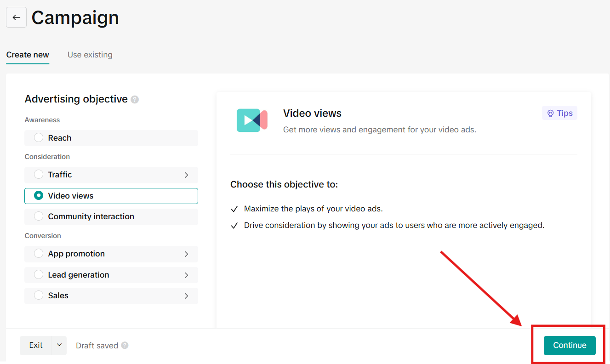Click the help icon beside Advertising objective
This screenshot has width=610, height=364.
tap(135, 99)
